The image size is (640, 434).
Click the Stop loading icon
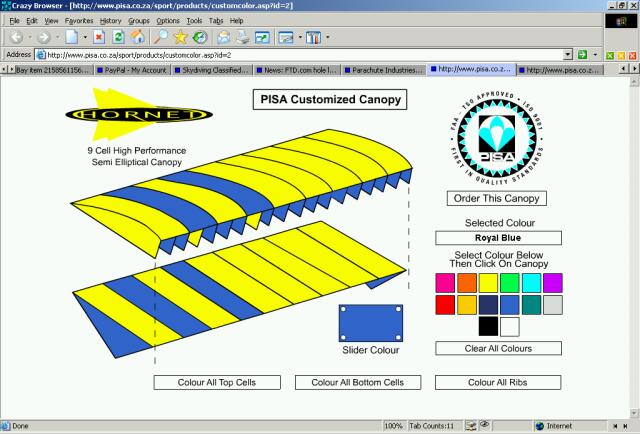[x=99, y=37]
